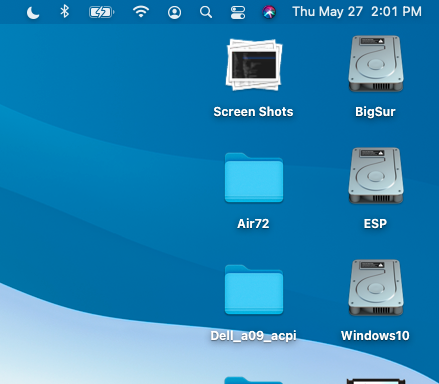This screenshot has width=439, height=384.
Task: Select the BigSur drive icon
Action: (x=376, y=64)
